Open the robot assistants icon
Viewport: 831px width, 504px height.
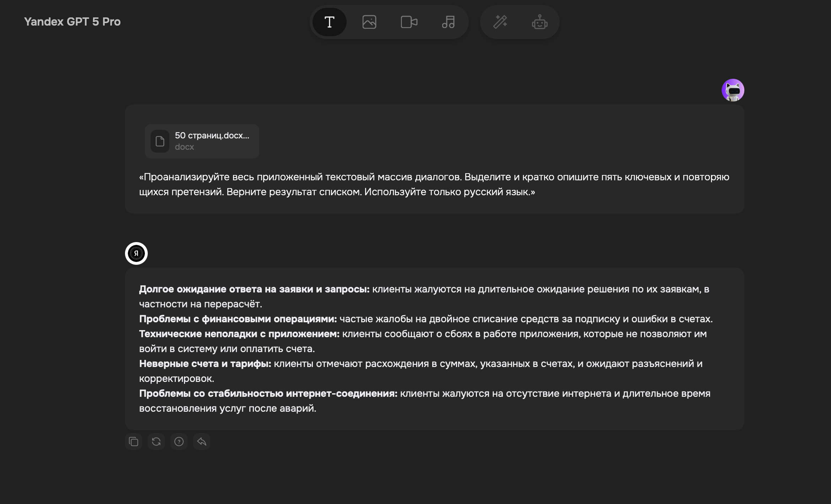(x=539, y=22)
